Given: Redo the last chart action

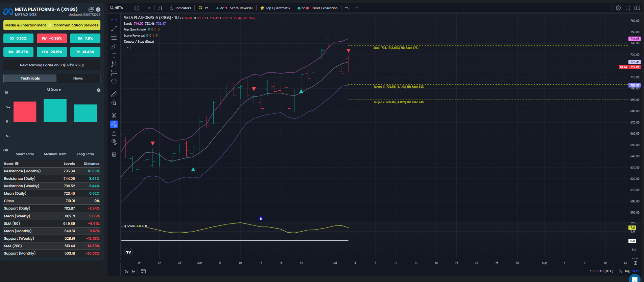Looking at the screenshot, I should tap(356, 8).
